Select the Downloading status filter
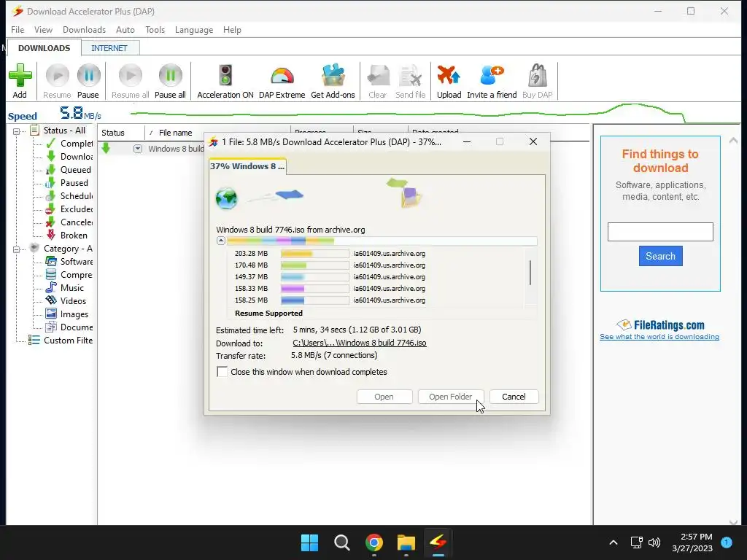Screen dimensions: 747x560 [69, 157]
